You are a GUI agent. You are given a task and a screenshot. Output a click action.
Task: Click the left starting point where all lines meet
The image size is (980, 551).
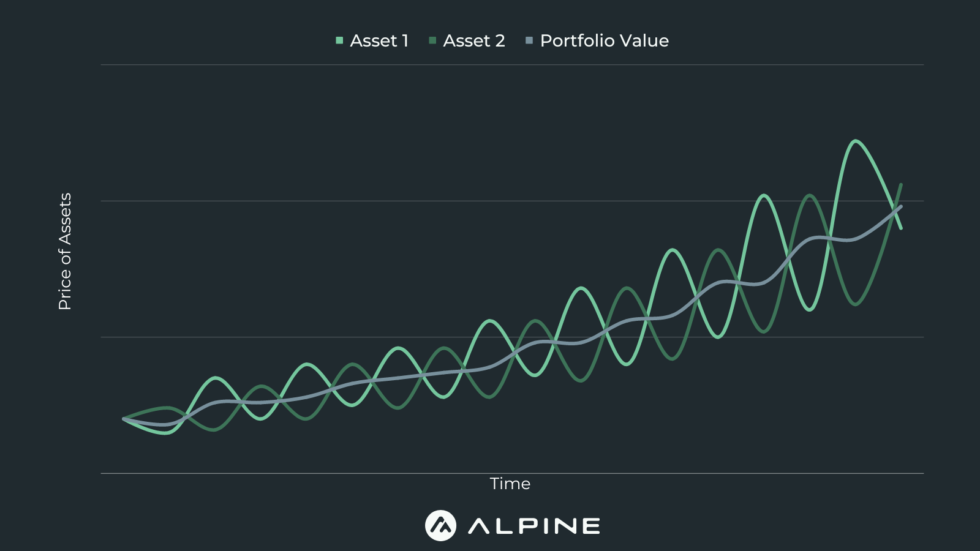pos(124,419)
